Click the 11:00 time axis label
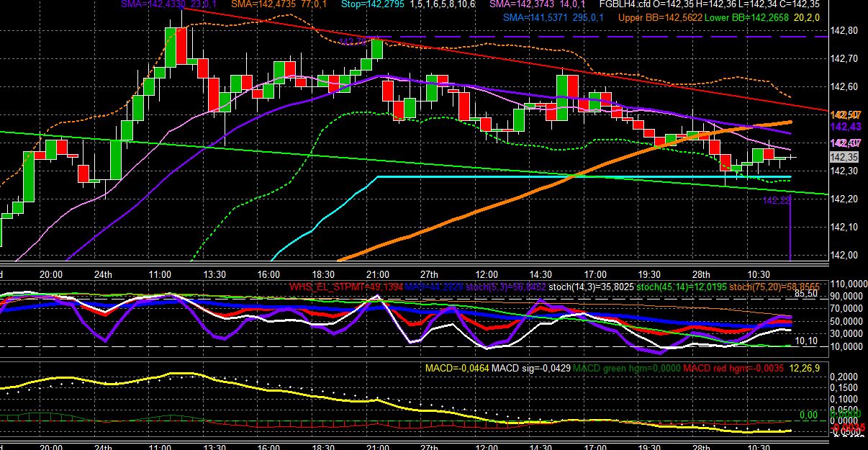The height and width of the screenshot is (450, 868). pos(160,274)
